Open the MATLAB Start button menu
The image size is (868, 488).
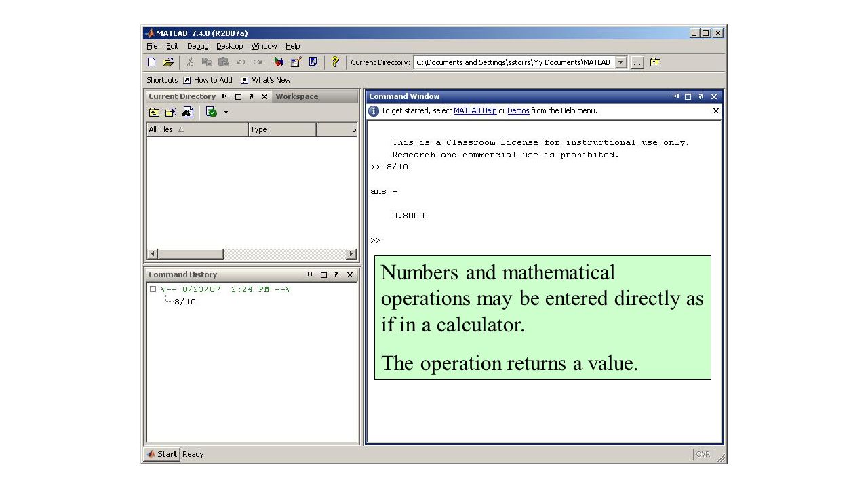[162, 454]
